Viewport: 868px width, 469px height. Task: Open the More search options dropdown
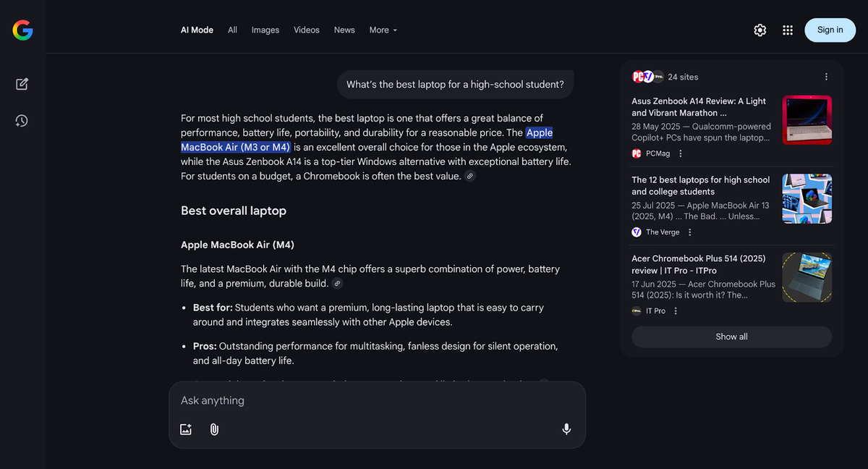[383, 30]
